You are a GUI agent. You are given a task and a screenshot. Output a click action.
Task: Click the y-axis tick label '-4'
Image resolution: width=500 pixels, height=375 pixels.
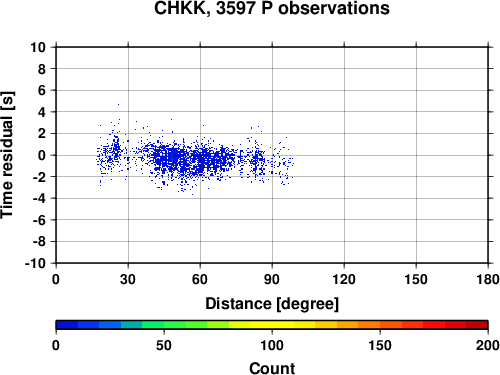tap(39, 198)
